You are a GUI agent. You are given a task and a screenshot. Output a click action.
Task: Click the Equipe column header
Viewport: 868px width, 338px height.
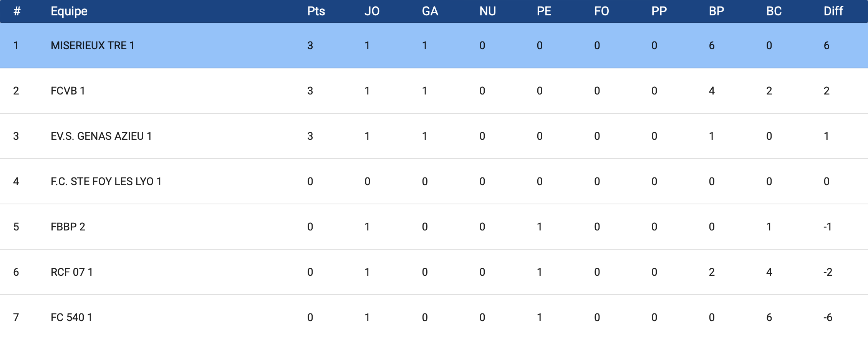tap(69, 11)
